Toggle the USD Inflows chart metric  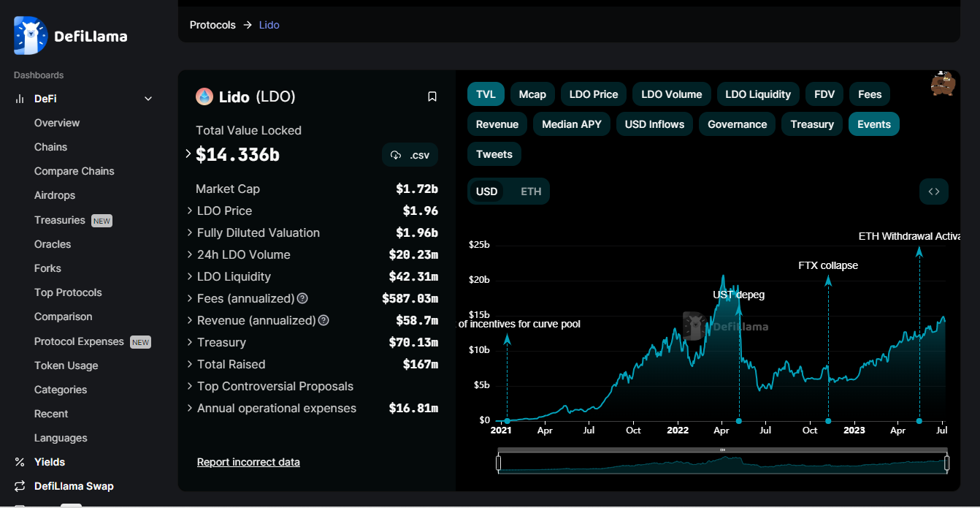655,124
